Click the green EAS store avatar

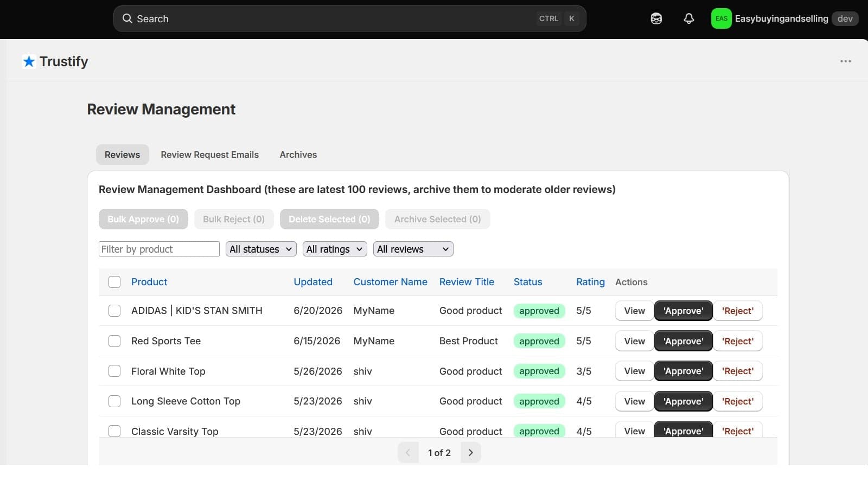[x=721, y=18]
